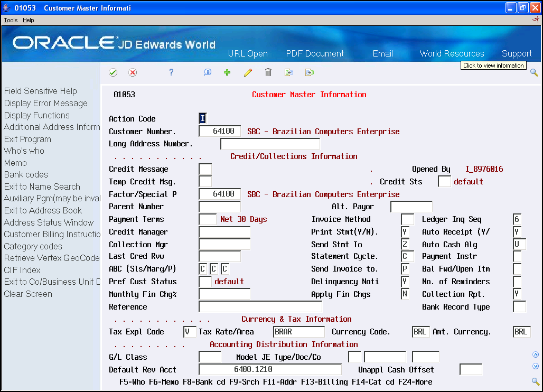Click Clear Screen link
The height and width of the screenshot is (392, 543).
28,294
